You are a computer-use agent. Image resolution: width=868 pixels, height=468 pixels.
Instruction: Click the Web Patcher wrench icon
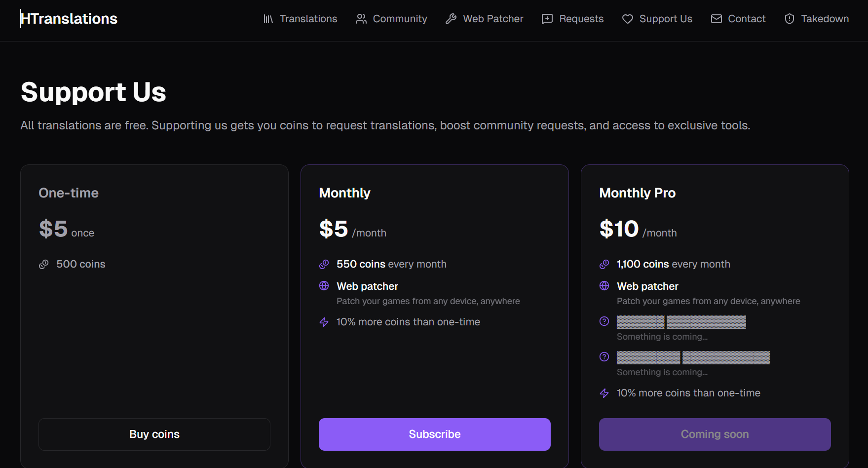coord(451,19)
